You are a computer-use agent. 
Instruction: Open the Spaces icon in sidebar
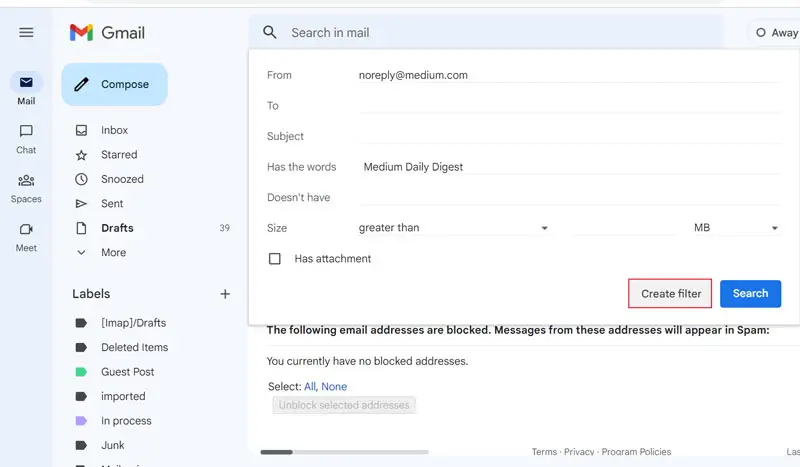[x=26, y=180]
